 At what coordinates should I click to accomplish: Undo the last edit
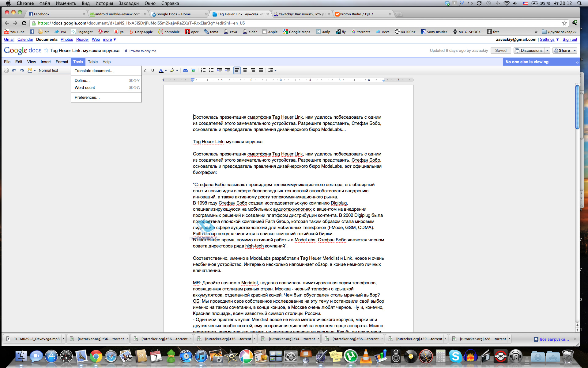tap(14, 70)
